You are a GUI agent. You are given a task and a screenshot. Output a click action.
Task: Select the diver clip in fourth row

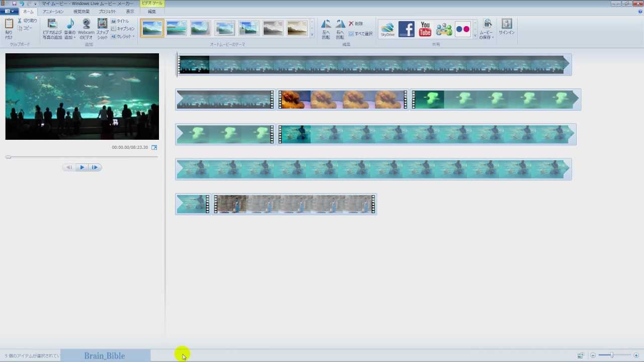click(x=373, y=169)
